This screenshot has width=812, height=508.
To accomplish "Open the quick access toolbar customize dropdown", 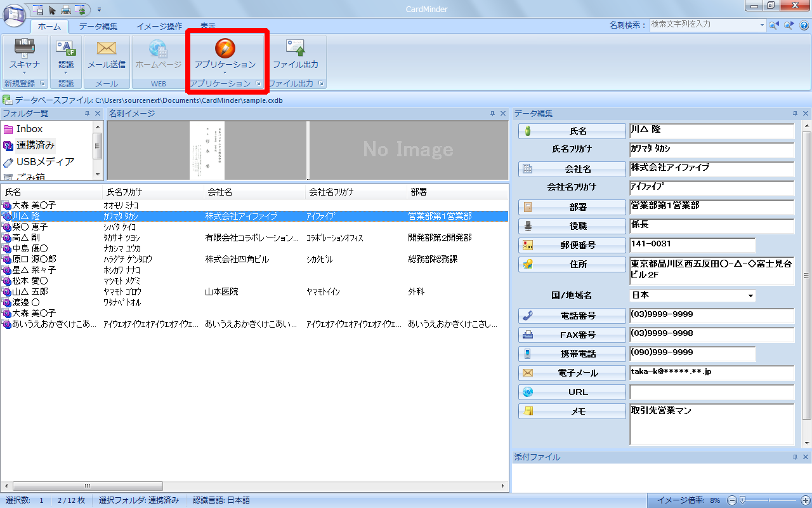I will click(100, 10).
